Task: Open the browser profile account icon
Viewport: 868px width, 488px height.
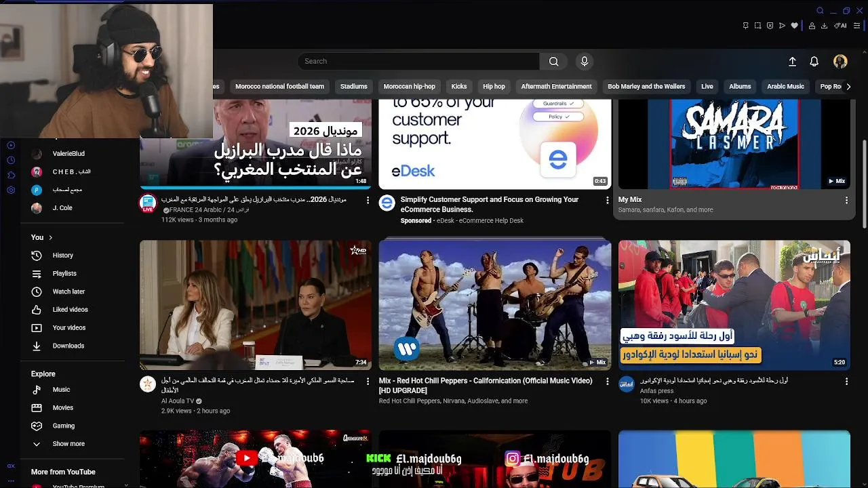Action: click(x=812, y=26)
